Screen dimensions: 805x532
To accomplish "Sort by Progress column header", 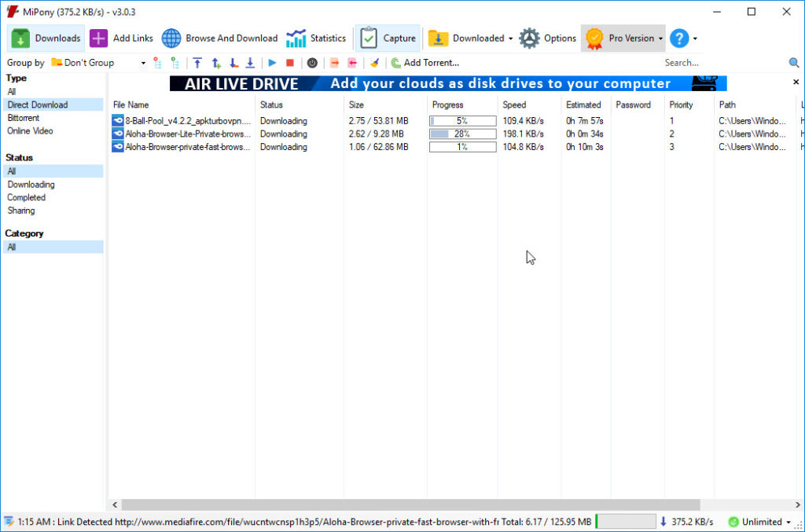I will coord(462,105).
